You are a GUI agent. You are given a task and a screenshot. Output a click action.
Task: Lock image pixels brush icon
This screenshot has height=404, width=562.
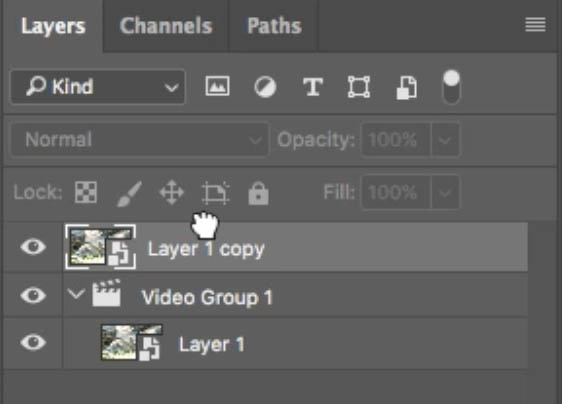[129, 194]
